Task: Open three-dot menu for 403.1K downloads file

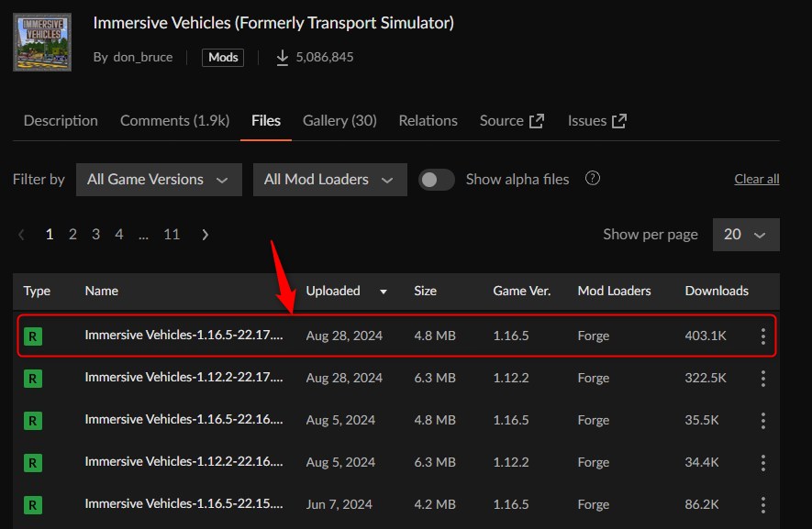Action: [x=762, y=336]
